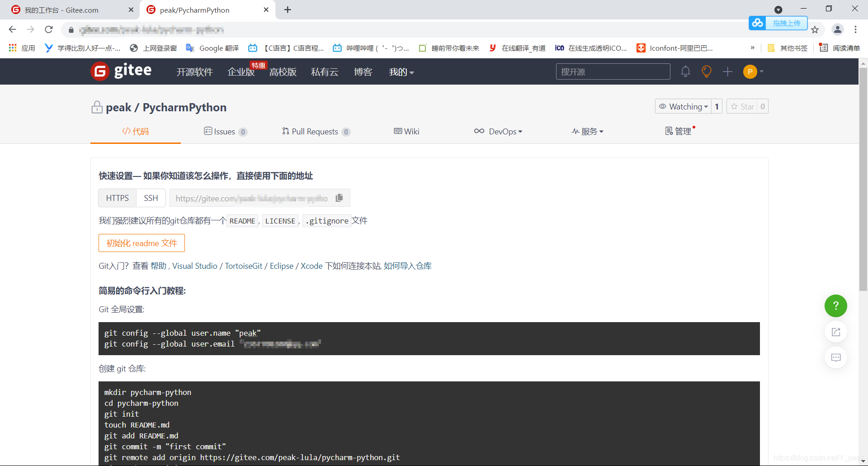Open the 帮助 link
The image size is (868, 466).
(x=158, y=266)
